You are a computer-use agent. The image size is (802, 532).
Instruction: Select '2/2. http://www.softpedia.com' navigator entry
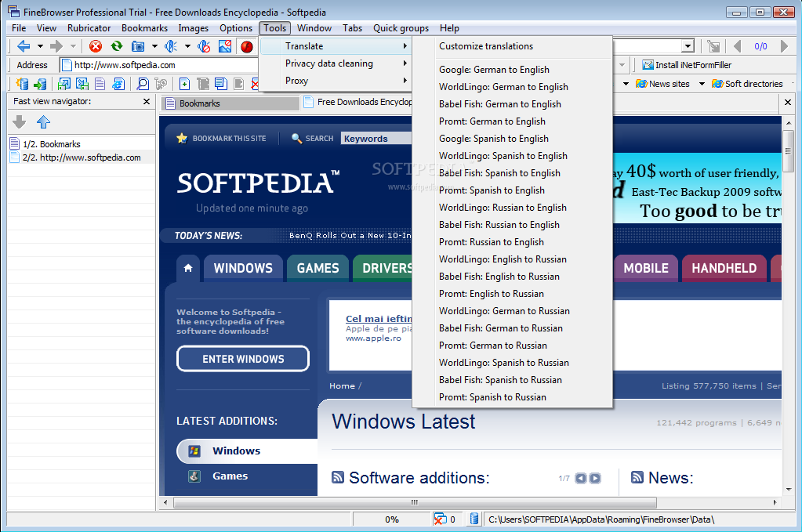pyautogui.click(x=82, y=157)
